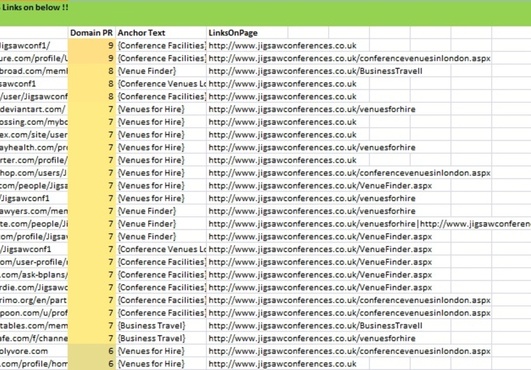Select the cell containing "te.com/people/Ji"

click(x=34, y=224)
